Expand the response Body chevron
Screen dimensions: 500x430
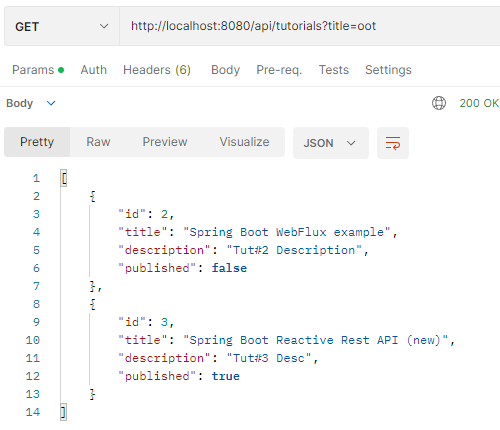[x=51, y=103]
